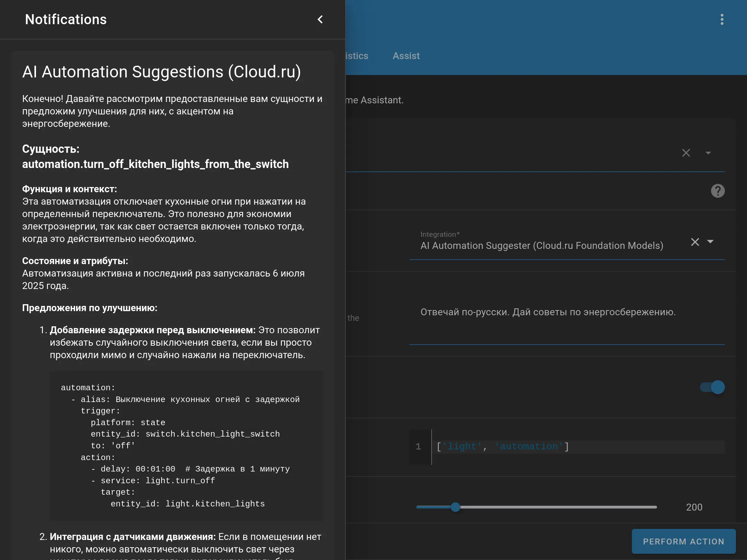
Task: Click the Notifications panel title
Action: coord(66,19)
